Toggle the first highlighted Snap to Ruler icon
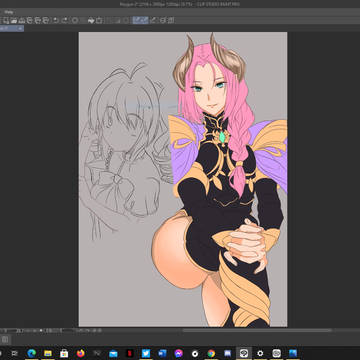Screen dimensions: 360x360 (x=137, y=20)
